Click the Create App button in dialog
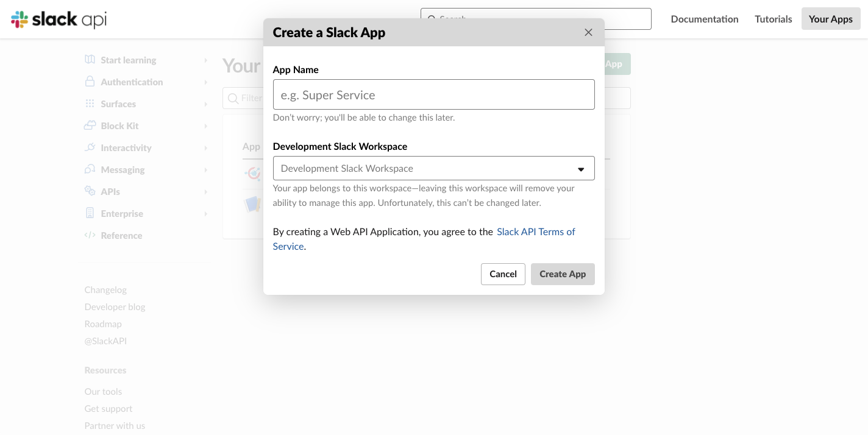Screen dimensions: 868x435 click(x=563, y=274)
